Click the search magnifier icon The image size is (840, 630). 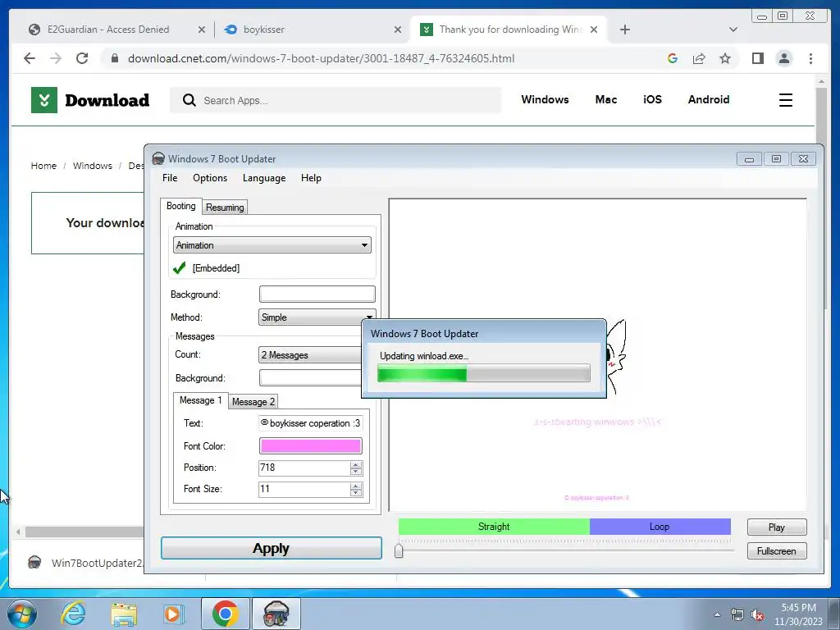189,100
